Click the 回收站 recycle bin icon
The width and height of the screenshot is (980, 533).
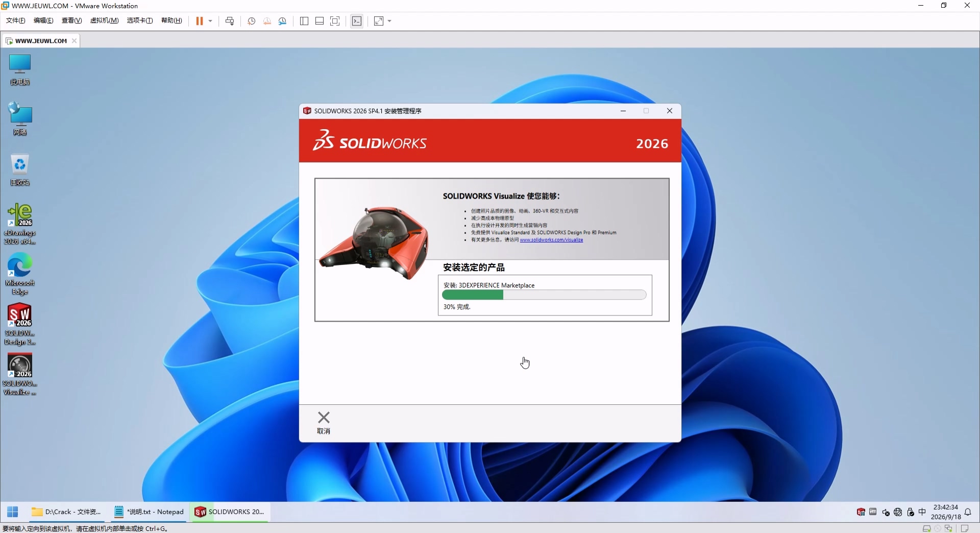[20, 169]
